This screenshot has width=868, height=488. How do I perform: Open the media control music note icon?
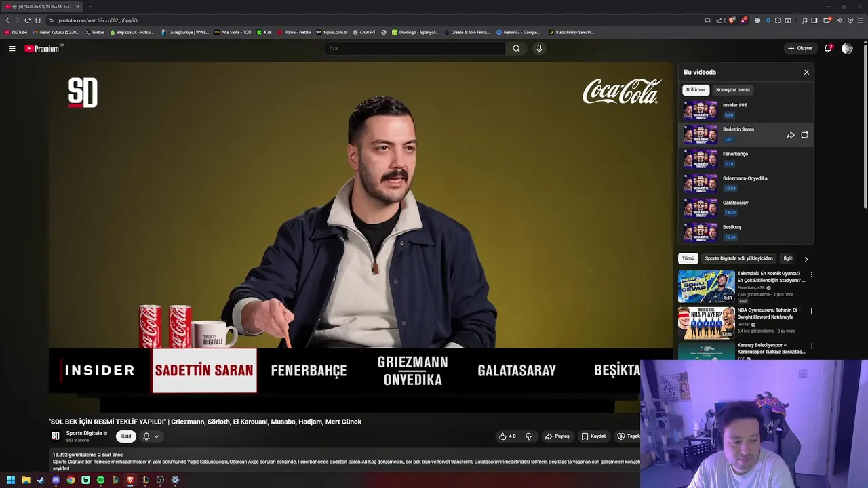point(804,20)
